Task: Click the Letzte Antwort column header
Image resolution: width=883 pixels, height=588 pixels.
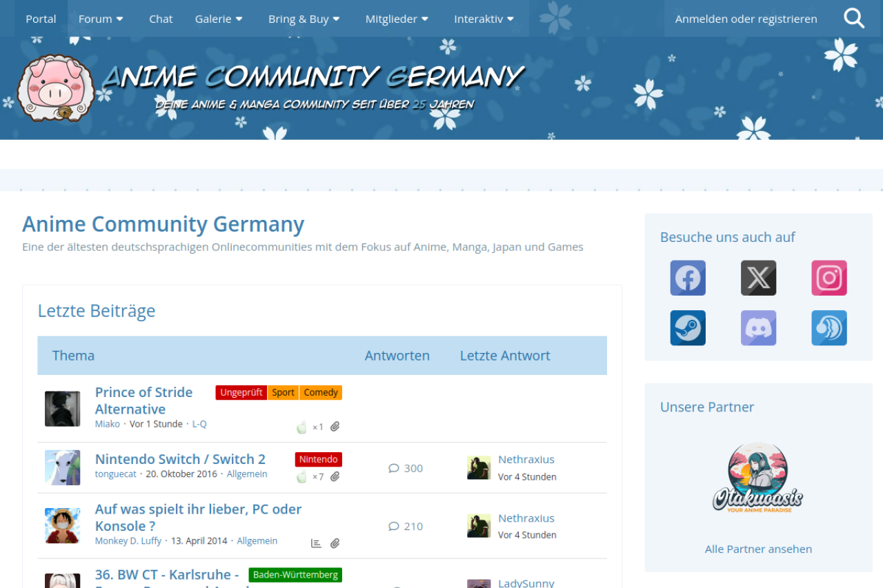Action: pos(505,356)
